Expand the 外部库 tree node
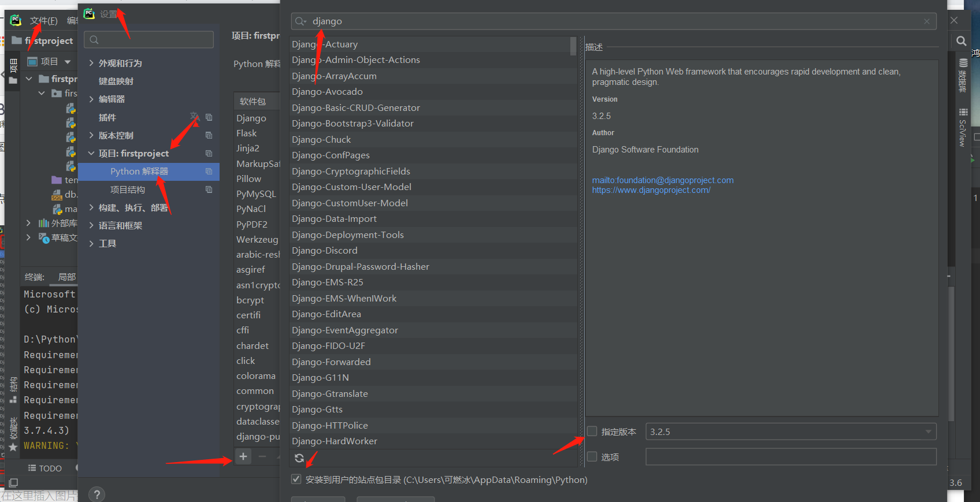The image size is (980, 502). click(x=29, y=222)
